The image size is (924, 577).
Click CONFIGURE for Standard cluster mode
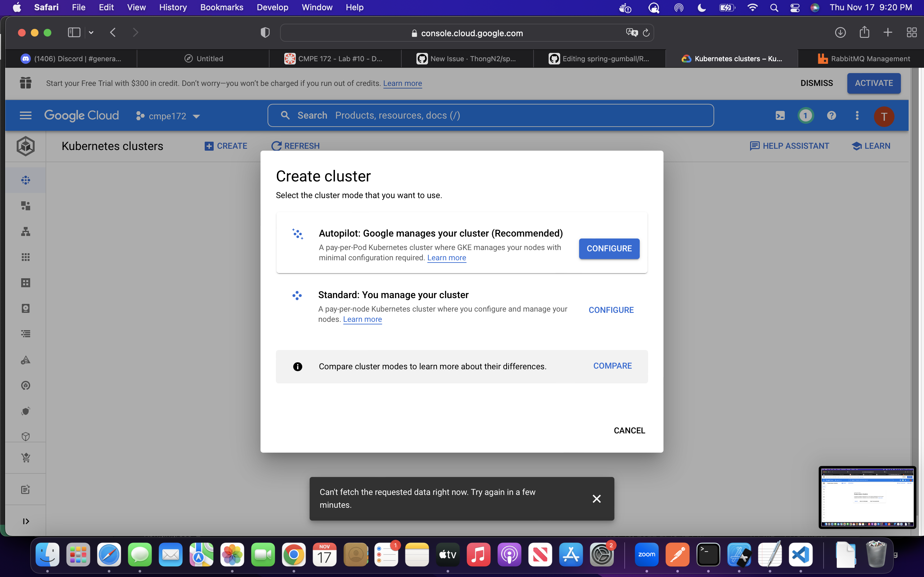point(611,310)
